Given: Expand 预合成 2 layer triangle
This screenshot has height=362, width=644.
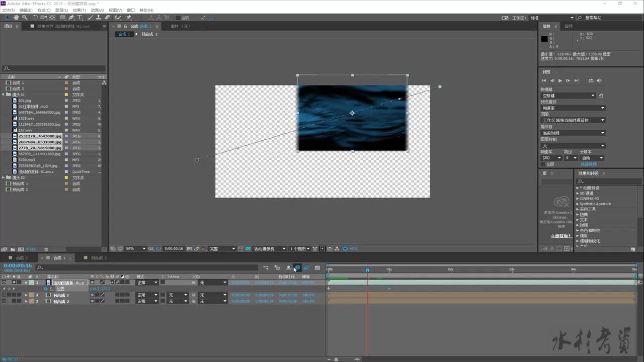Looking at the screenshot, I should pos(26,301).
